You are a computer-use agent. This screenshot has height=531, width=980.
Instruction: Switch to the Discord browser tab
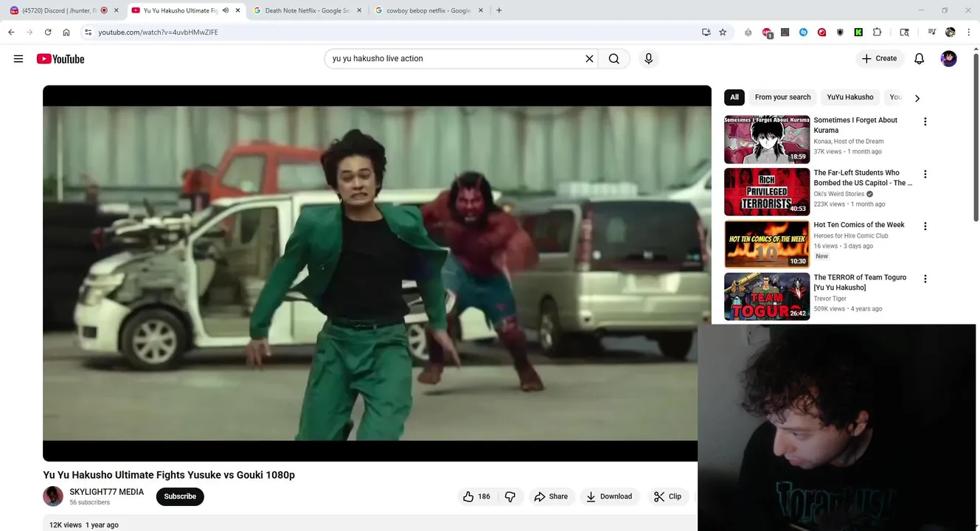pyautogui.click(x=64, y=10)
